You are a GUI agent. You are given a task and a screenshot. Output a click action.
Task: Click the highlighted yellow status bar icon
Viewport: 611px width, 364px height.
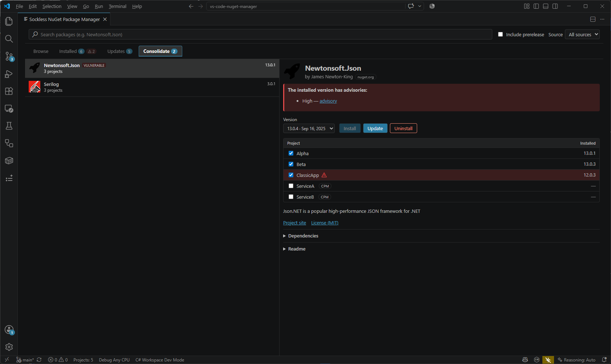coord(548,360)
